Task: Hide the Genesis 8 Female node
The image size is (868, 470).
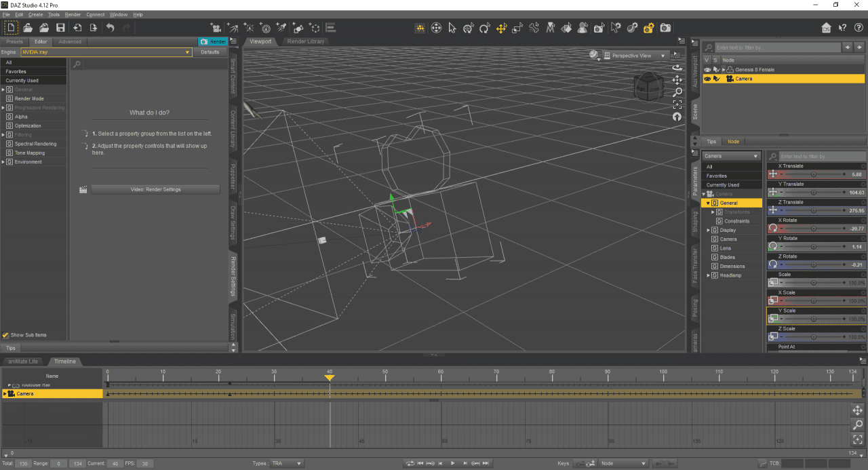Action: (x=707, y=69)
